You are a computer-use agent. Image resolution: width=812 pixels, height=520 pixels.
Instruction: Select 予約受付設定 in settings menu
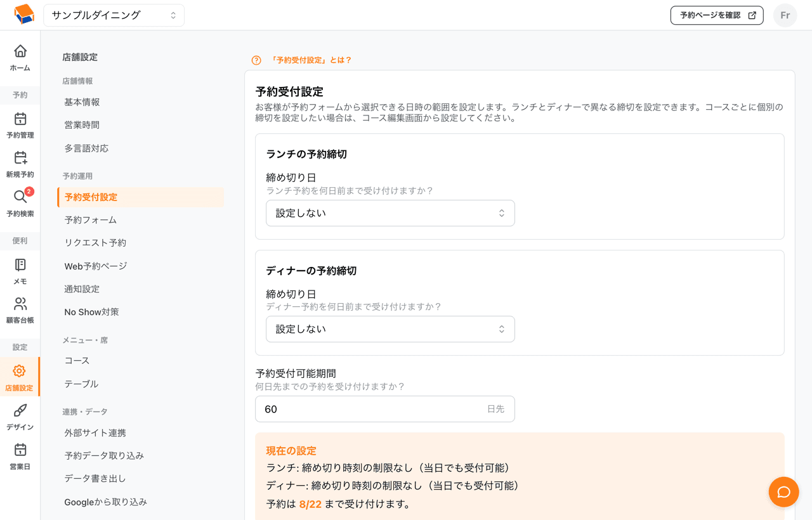(140, 197)
